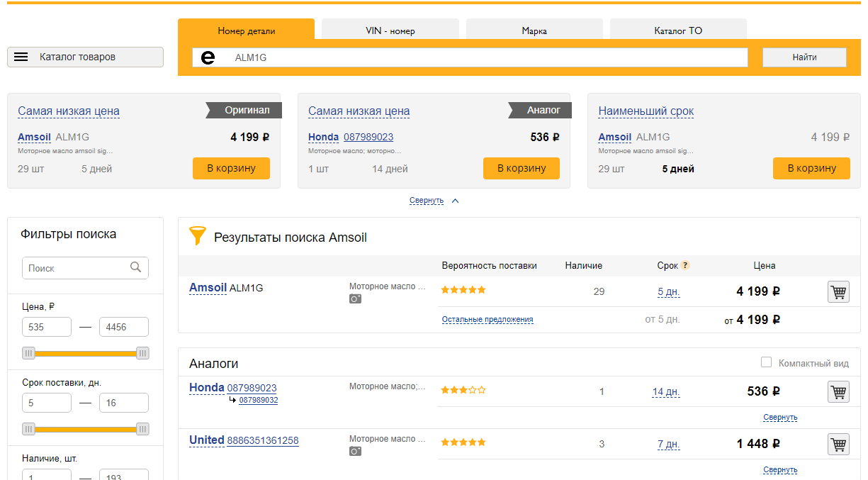The height and width of the screenshot is (480, 868).
Task: Collapse the Honda analog offers (Свернуть)
Action: click(780, 418)
